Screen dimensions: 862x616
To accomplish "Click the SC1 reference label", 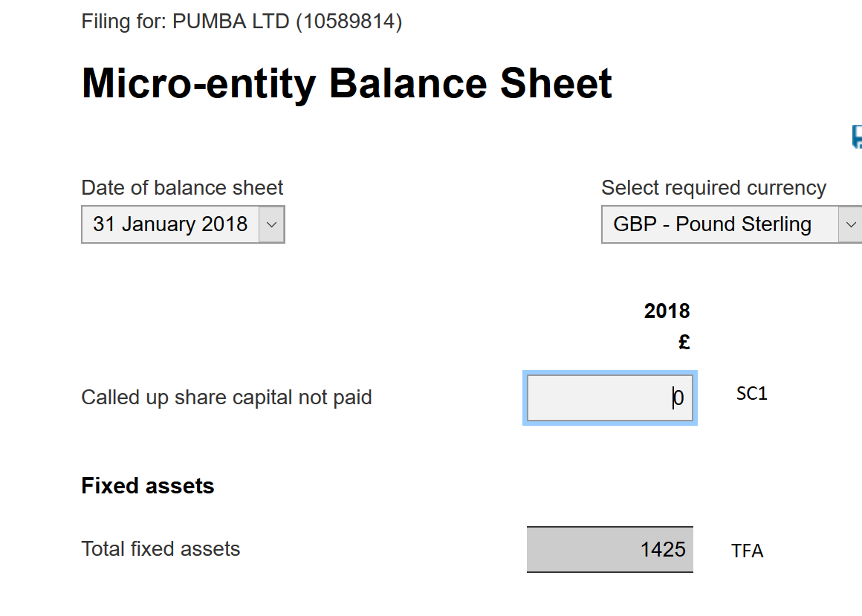I will (x=751, y=394).
